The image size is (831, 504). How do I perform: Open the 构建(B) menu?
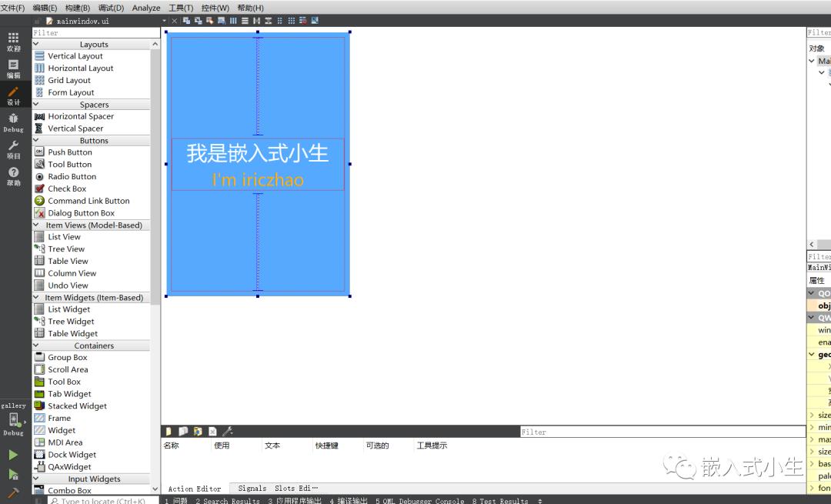[78, 8]
